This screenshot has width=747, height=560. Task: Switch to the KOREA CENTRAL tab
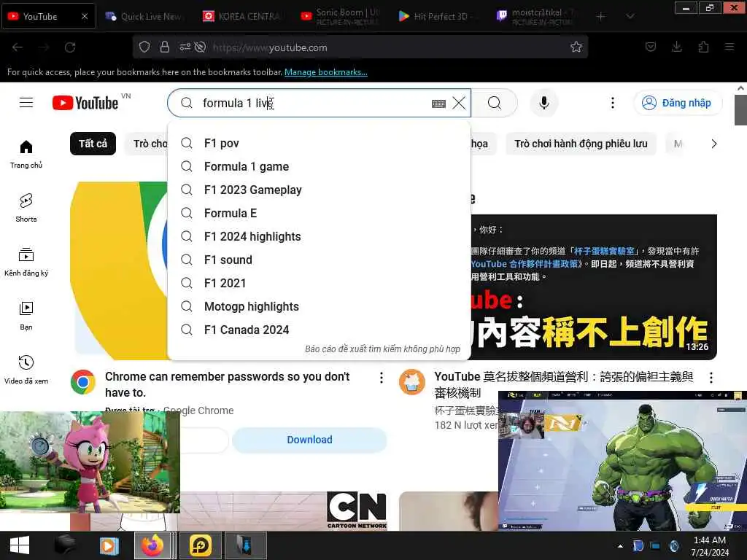tap(241, 16)
